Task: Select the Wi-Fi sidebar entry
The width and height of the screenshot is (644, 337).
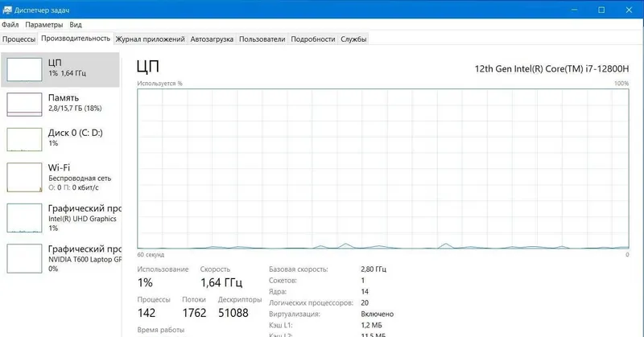Action: coord(60,177)
